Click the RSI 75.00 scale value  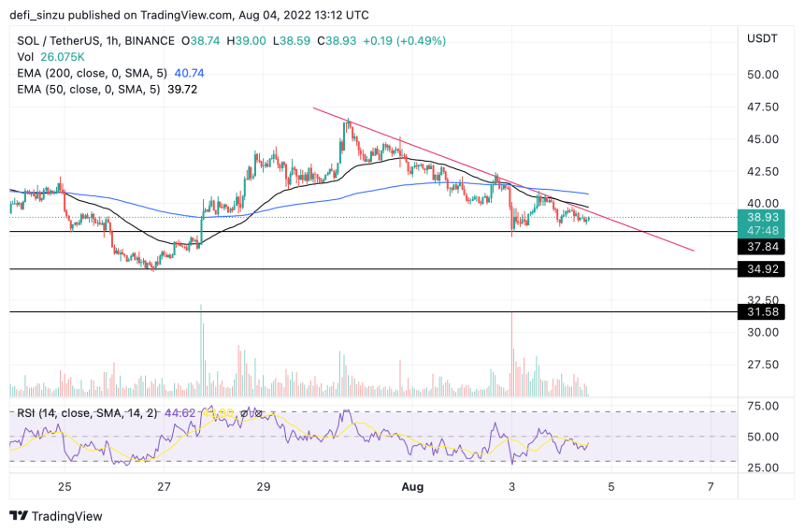point(763,407)
